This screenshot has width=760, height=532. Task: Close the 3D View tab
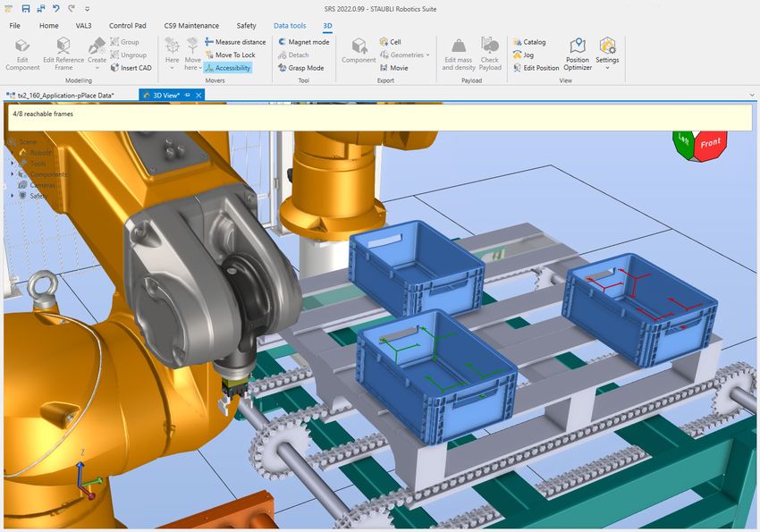click(198, 96)
